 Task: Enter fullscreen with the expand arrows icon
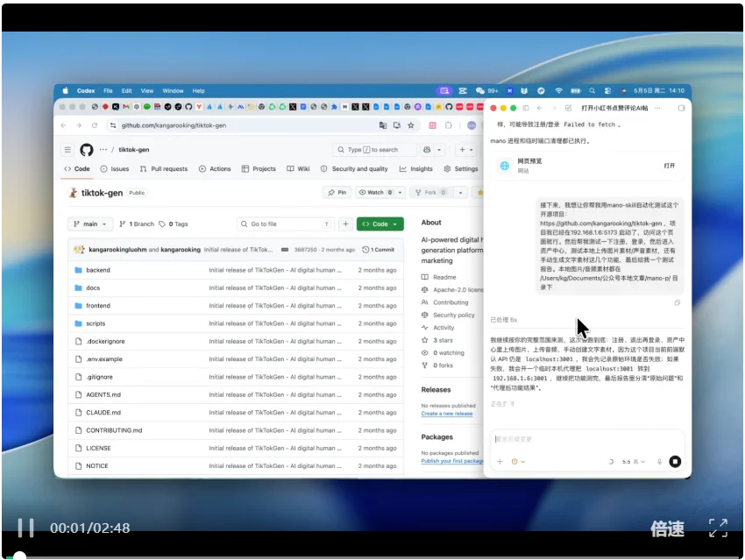pyautogui.click(x=718, y=528)
